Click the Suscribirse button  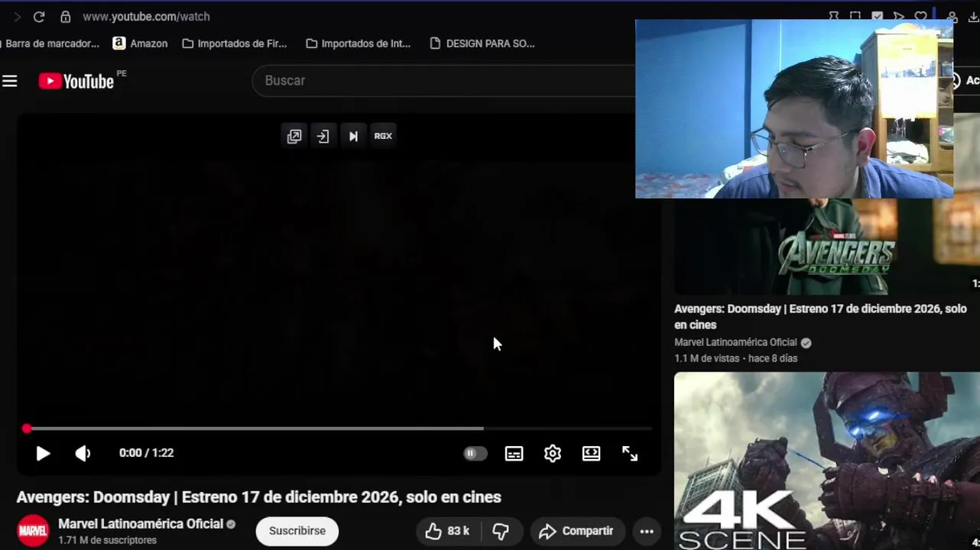point(297,531)
